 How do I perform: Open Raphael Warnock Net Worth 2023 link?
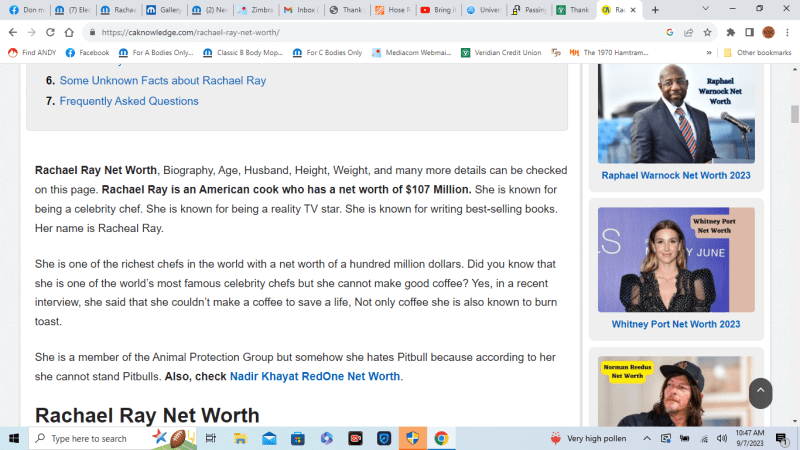676,176
